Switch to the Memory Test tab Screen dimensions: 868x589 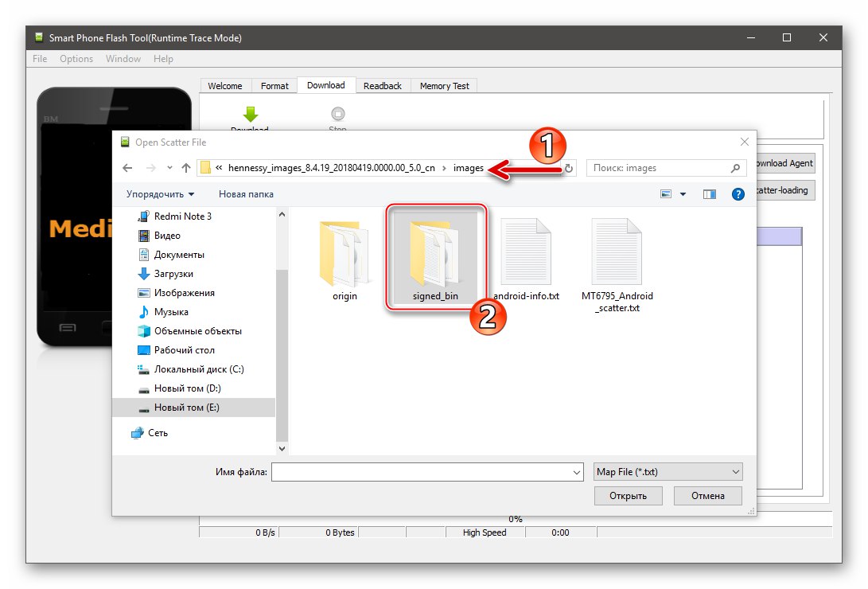445,86
